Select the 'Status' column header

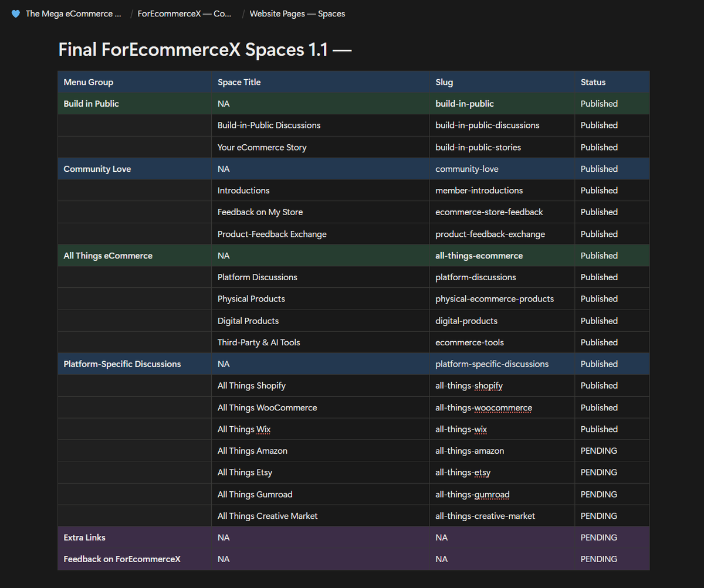point(612,82)
